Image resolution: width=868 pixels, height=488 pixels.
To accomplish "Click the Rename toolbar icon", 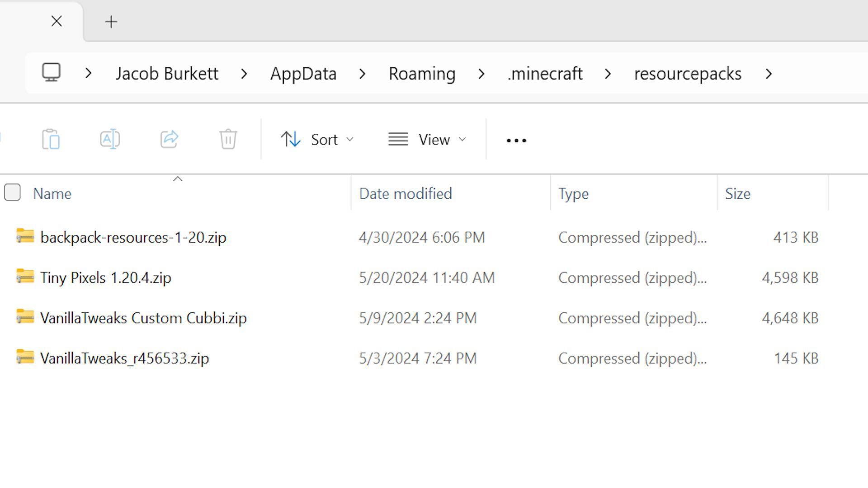I will [110, 139].
